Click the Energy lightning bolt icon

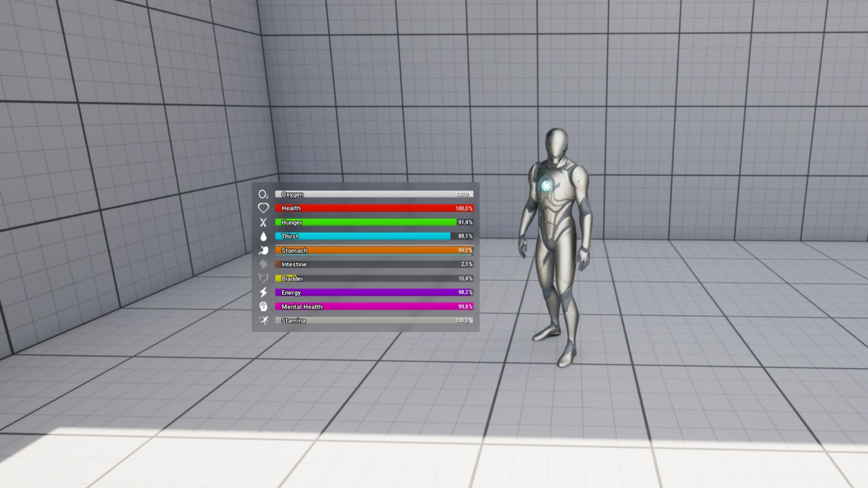click(x=263, y=292)
